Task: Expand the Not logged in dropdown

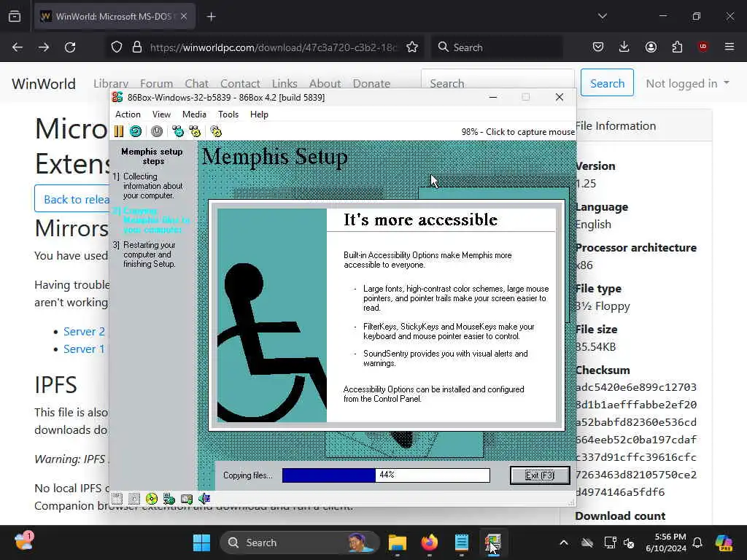Action: coord(687,83)
